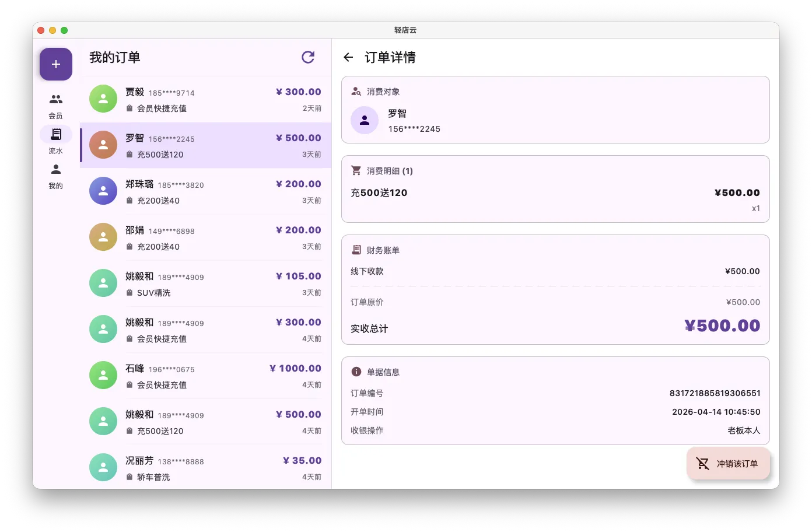The width and height of the screenshot is (812, 532).
Task: Click the order number 831721885819306551
Action: pos(715,393)
